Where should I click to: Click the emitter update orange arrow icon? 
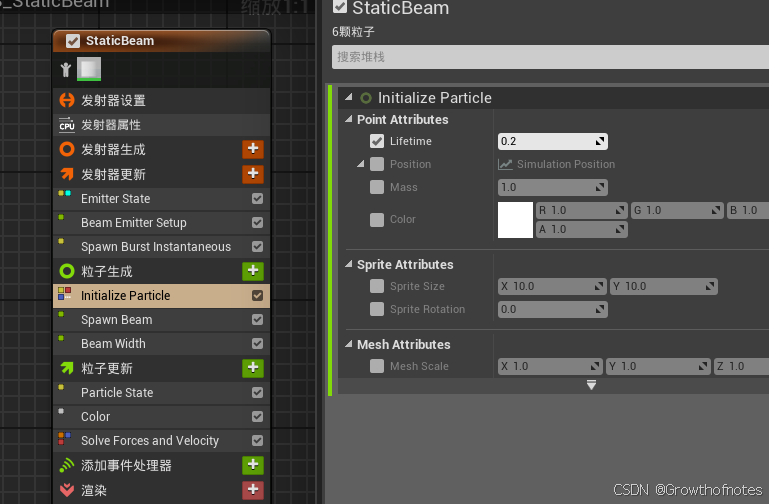coord(67,174)
